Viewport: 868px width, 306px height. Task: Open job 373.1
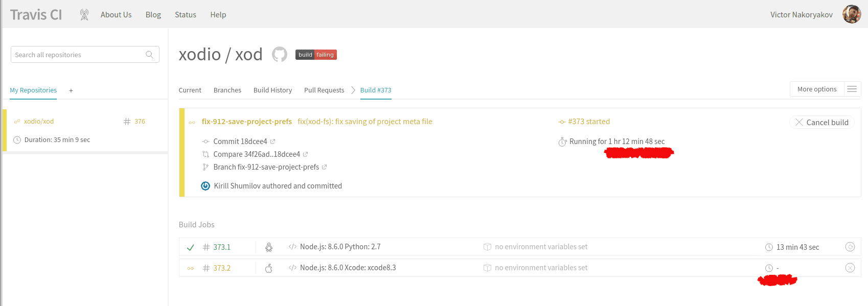pyautogui.click(x=222, y=247)
